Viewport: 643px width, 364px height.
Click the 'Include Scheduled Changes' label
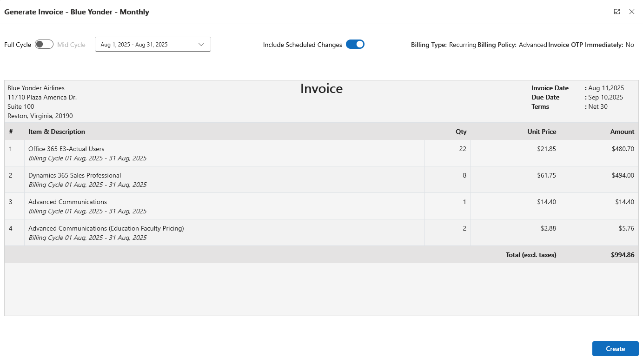click(x=303, y=45)
